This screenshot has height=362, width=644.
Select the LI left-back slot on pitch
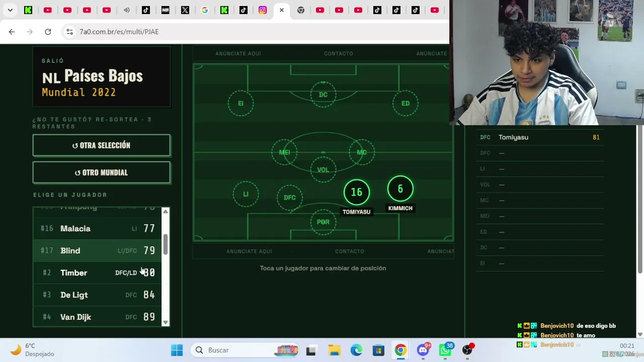(246, 194)
